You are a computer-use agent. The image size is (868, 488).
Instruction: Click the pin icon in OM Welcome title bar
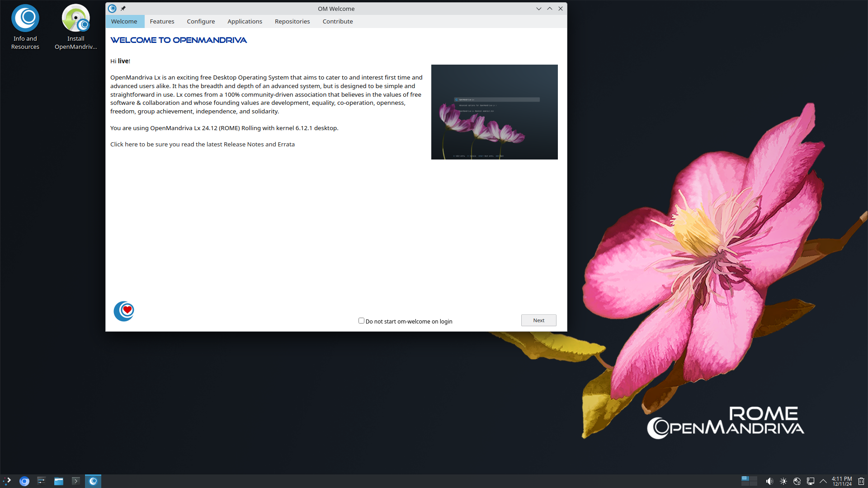123,9
